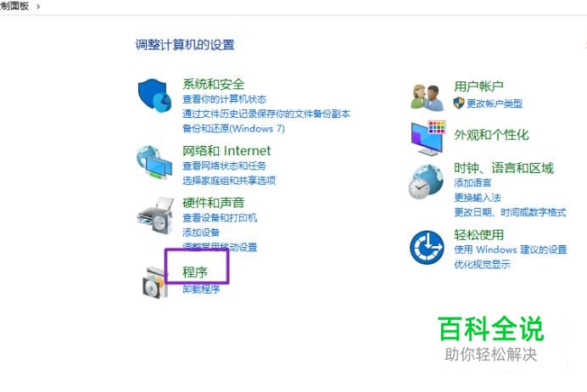This screenshot has width=587, height=392.
Task: Click the shield icon beside 更改帐户类型
Action: [x=459, y=103]
